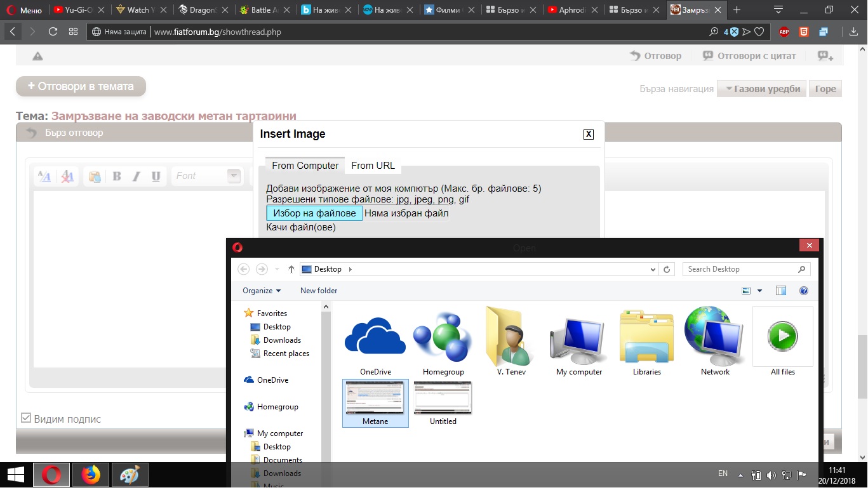Open Firefox from the taskbar
This screenshot has height=490, width=868.
click(x=91, y=475)
